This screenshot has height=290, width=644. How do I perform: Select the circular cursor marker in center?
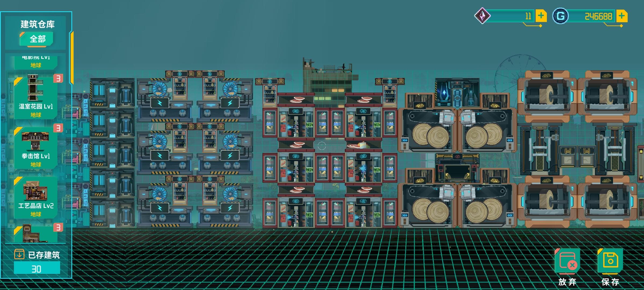[322, 146]
